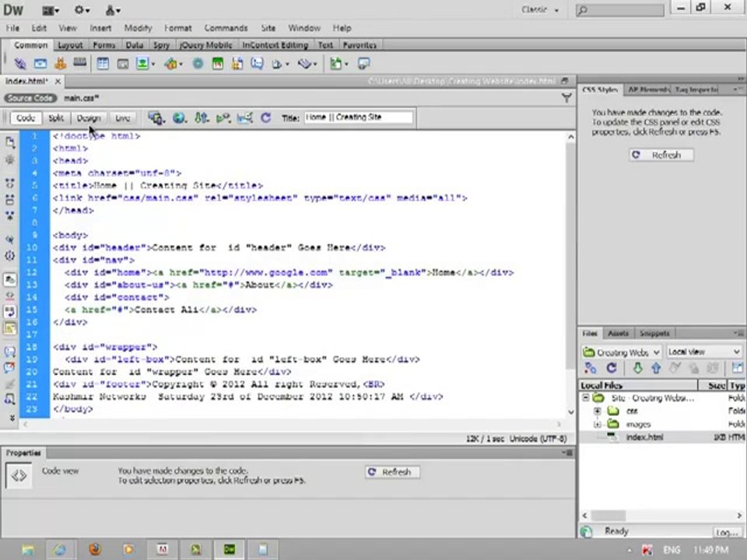Open the Layout menu icon in title bar
Image resolution: width=747 pixels, height=560 pixels.
[x=51, y=10]
